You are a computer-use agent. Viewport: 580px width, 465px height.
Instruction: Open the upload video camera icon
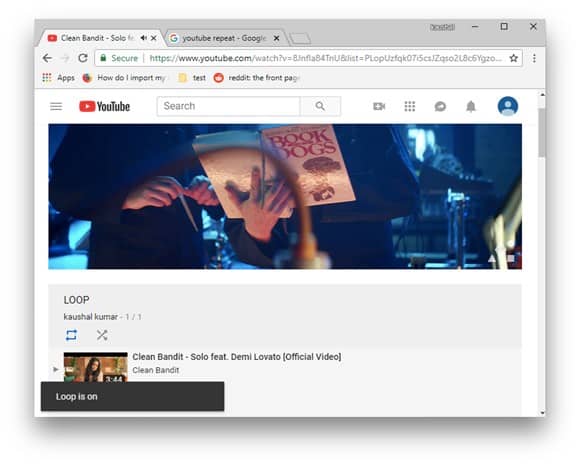tap(379, 107)
